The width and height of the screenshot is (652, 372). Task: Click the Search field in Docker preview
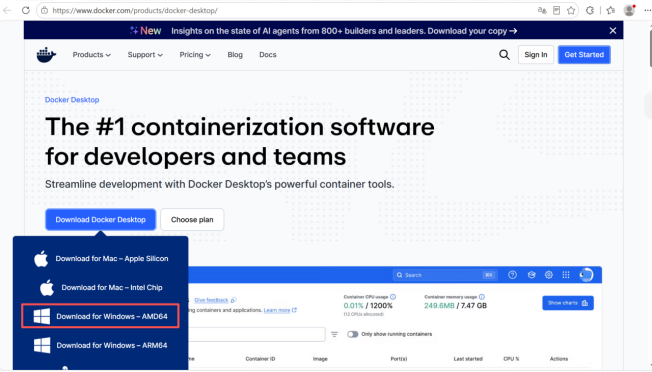(x=445, y=275)
